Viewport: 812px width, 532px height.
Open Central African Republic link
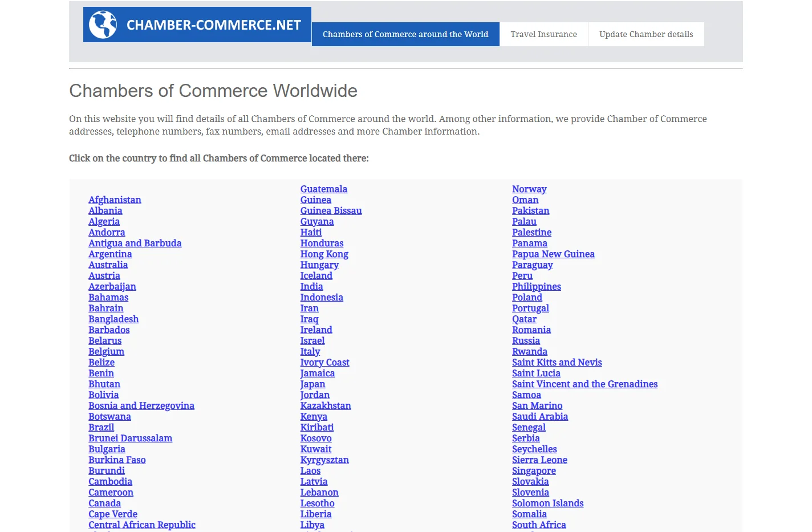click(x=142, y=525)
